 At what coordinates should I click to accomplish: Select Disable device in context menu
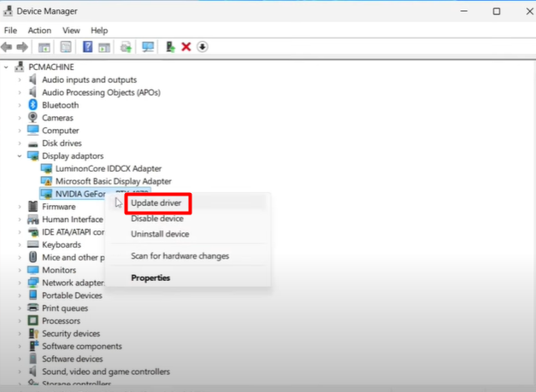(157, 219)
